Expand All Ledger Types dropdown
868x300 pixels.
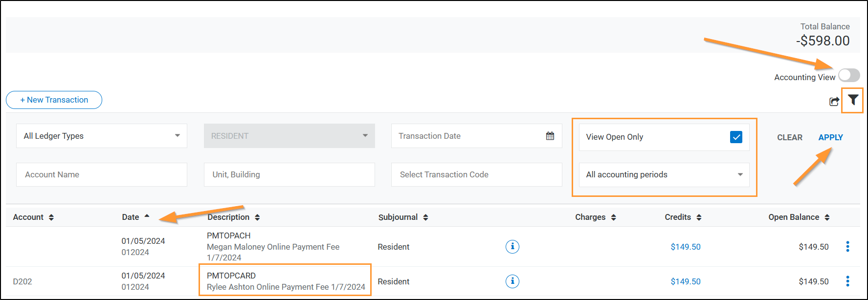[x=102, y=136]
